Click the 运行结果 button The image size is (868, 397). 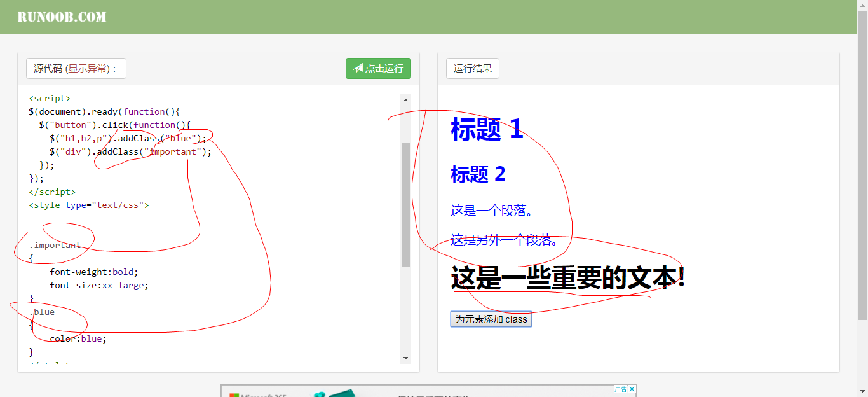coord(473,69)
